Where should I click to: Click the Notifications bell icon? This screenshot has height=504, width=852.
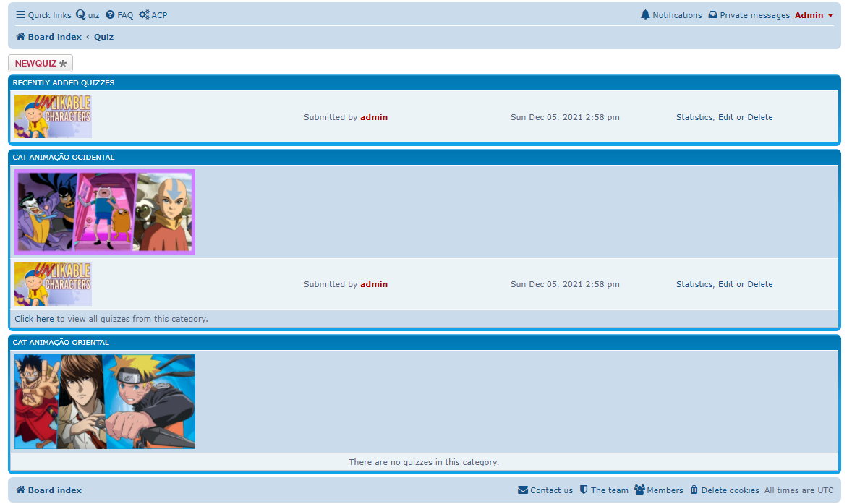645,14
